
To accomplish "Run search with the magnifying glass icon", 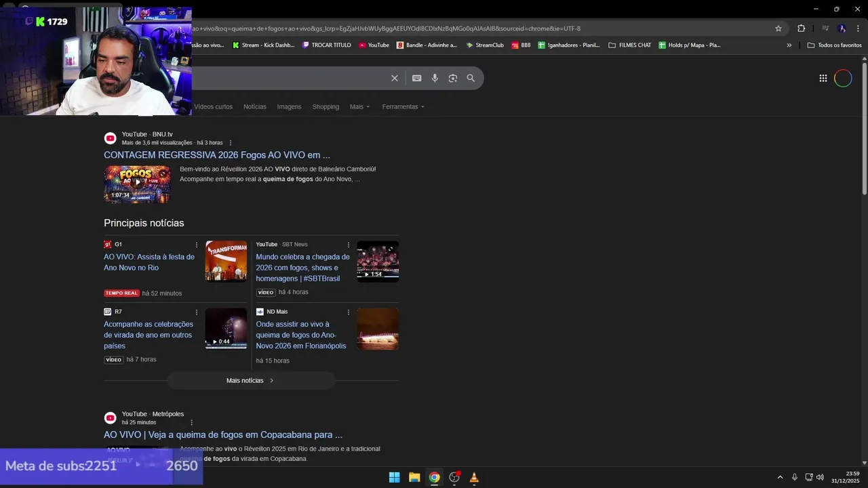I will 471,78.
